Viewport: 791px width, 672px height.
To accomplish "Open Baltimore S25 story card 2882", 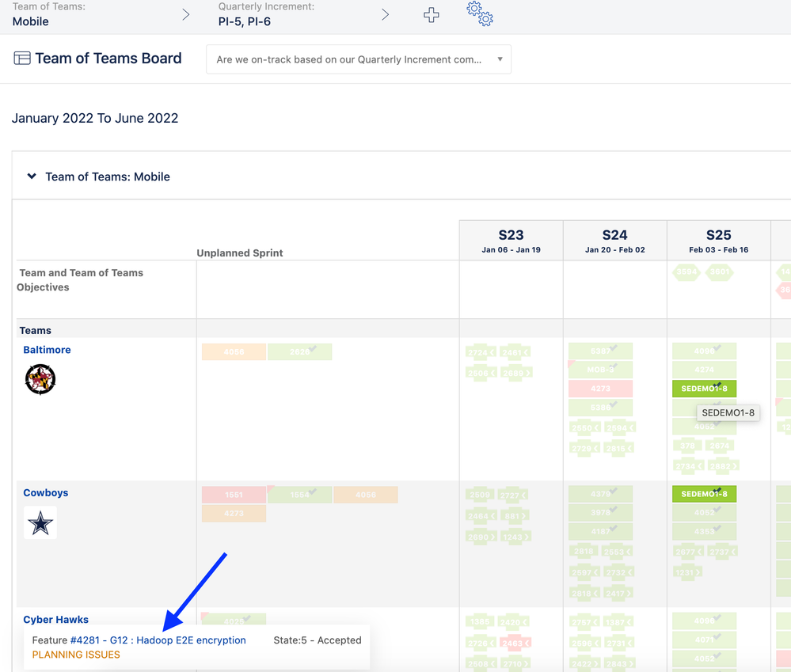I will click(724, 466).
